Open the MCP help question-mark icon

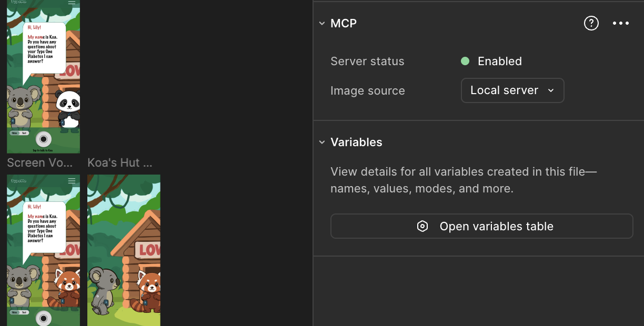click(591, 23)
